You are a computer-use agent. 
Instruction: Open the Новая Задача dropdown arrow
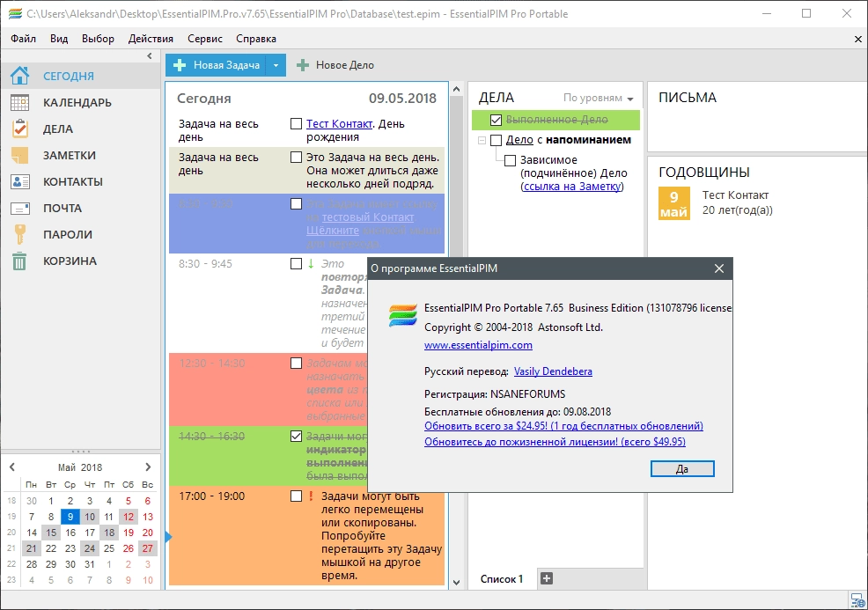tap(276, 65)
